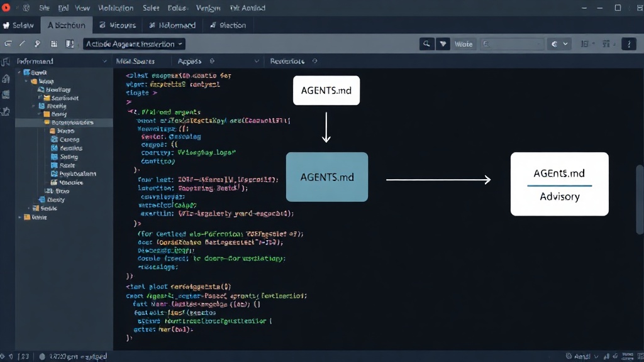Image resolution: width=644 pixels, height=362 pixels.
Task: Click the bottom icon in left sidebar strip
Action: [x=6, y=111]
